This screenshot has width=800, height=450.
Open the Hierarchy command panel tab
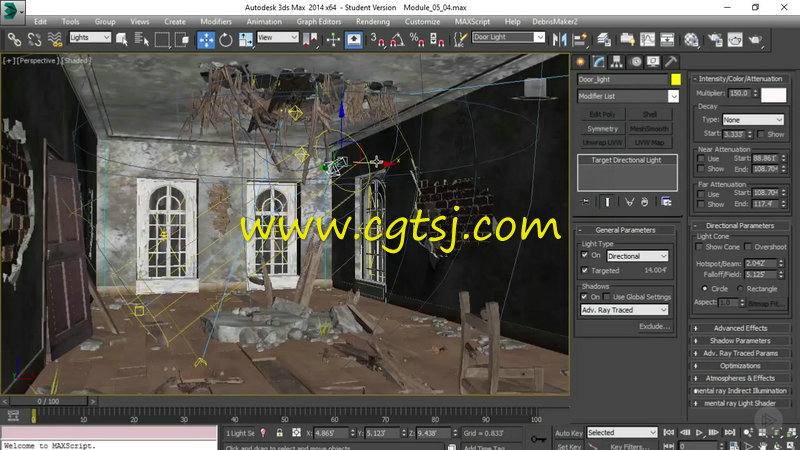pyautogui.click(x=616, y=62)
